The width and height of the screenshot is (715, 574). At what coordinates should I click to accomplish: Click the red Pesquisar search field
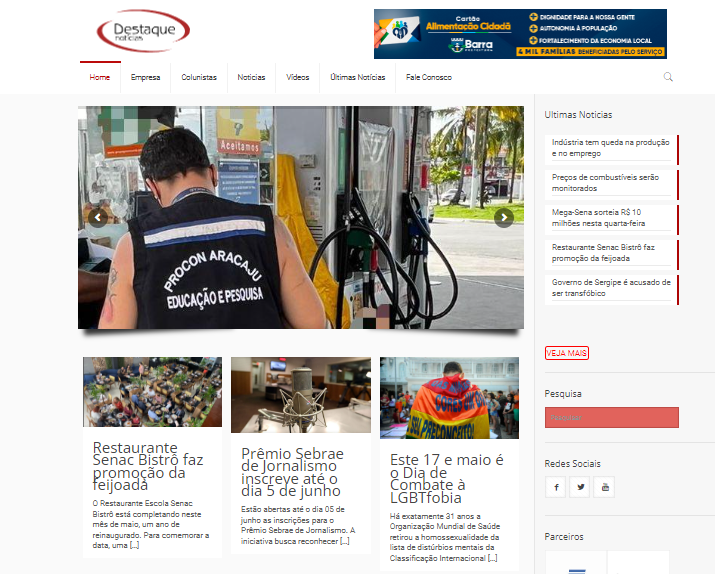[611, 417]
